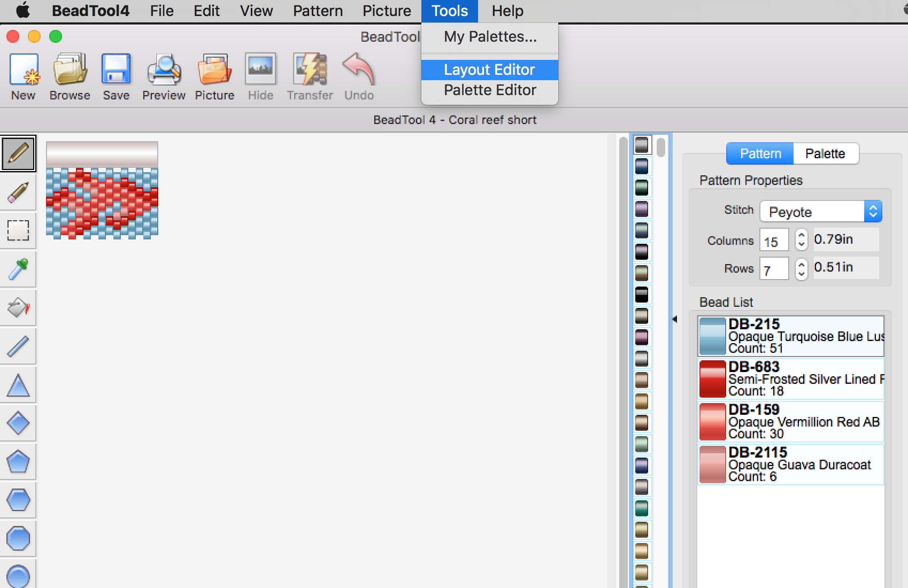This screenshot has width=908, height=588.
Task: Close the Tools menu by clicking Tools
Action: click(x=449, y=11)
